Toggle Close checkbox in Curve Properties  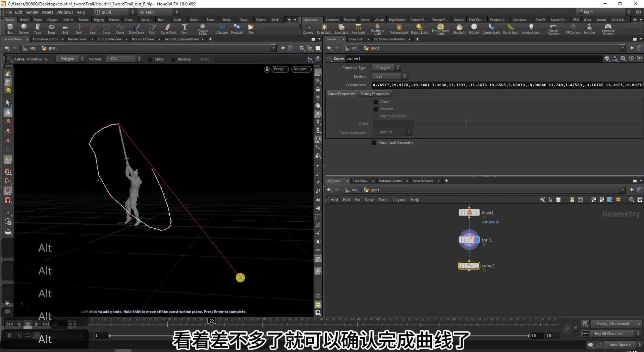(376, 102)
